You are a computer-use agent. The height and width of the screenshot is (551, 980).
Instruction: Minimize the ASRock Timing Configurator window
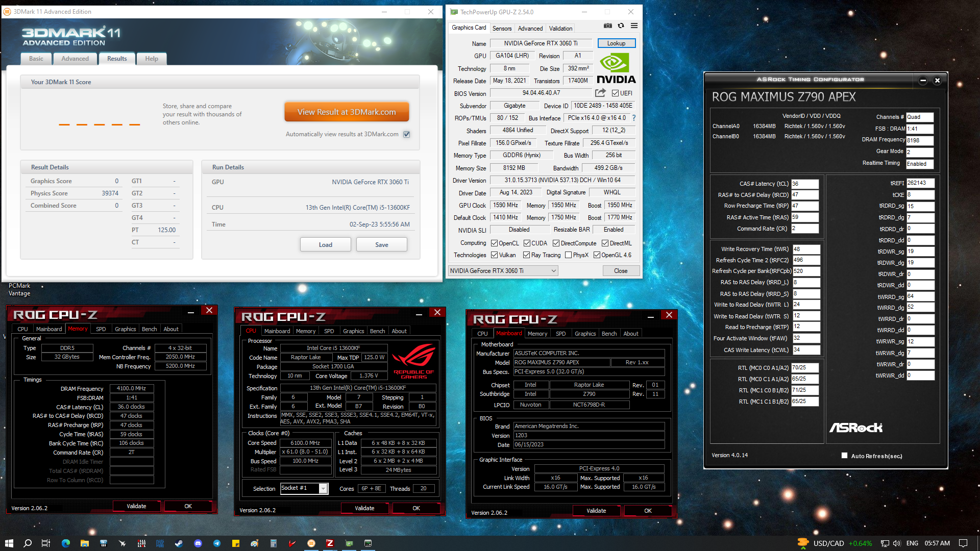click(923, 80)
